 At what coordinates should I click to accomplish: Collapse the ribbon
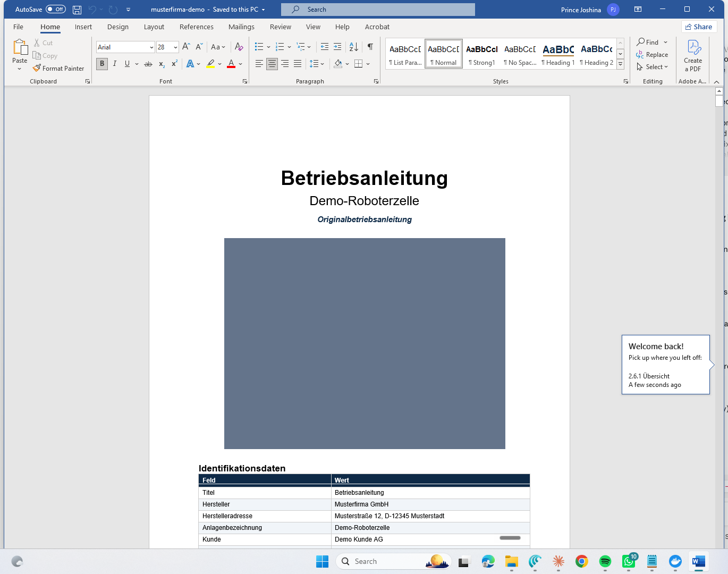coord(716,82)
